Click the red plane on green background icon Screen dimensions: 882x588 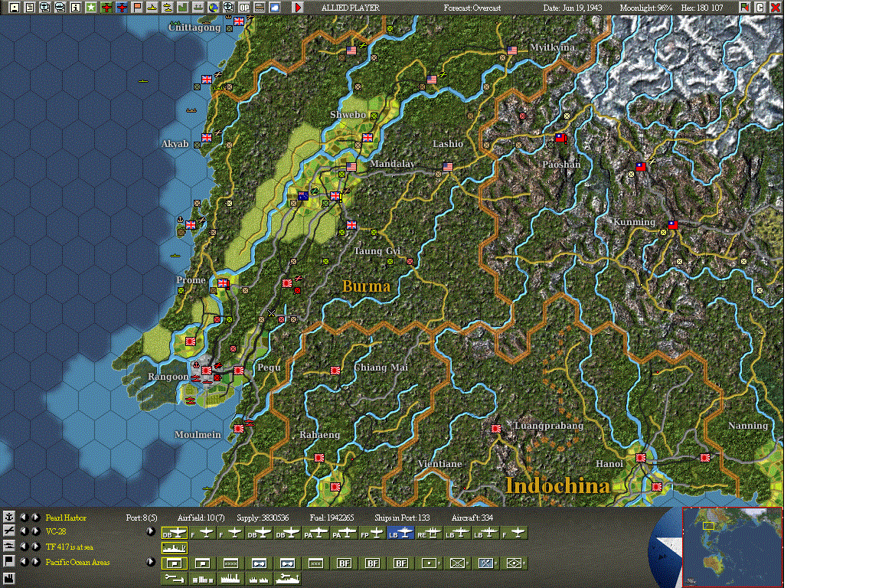click(106, 8)
